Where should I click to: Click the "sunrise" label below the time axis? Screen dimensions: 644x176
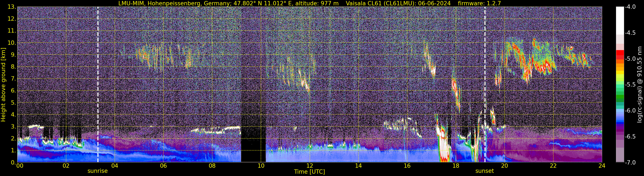pyautogui.click(x=97, y=171)
